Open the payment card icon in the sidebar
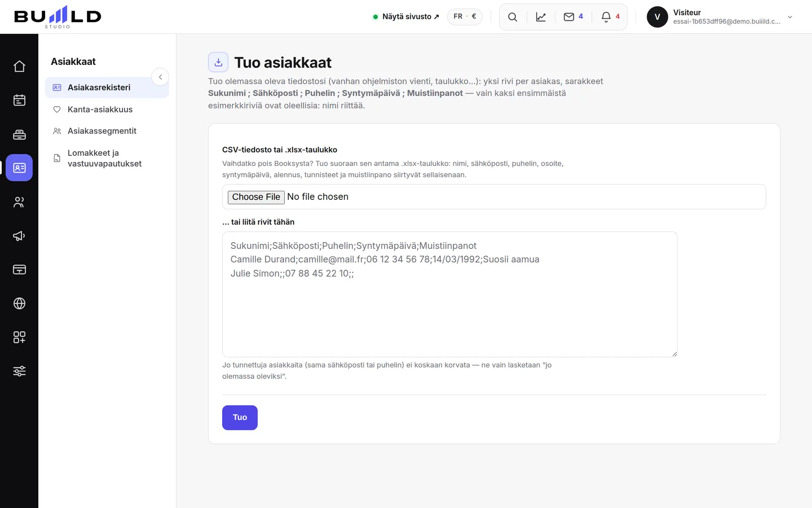The image size is (812, 508). pyautogui.click(x=19, y=269)
